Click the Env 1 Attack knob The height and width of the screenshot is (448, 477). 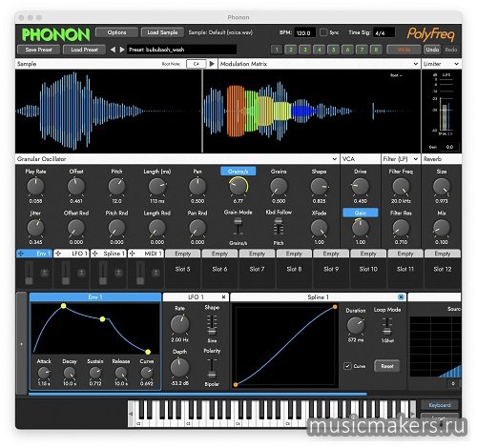(x=44, y=373)
